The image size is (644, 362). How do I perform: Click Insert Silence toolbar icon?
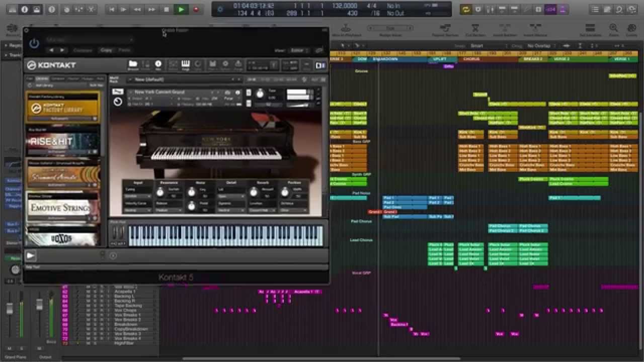click(x=535, y=30)
